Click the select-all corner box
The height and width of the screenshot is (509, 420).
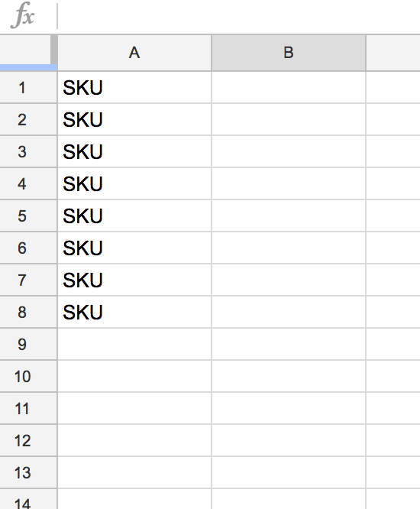(25, 50)
